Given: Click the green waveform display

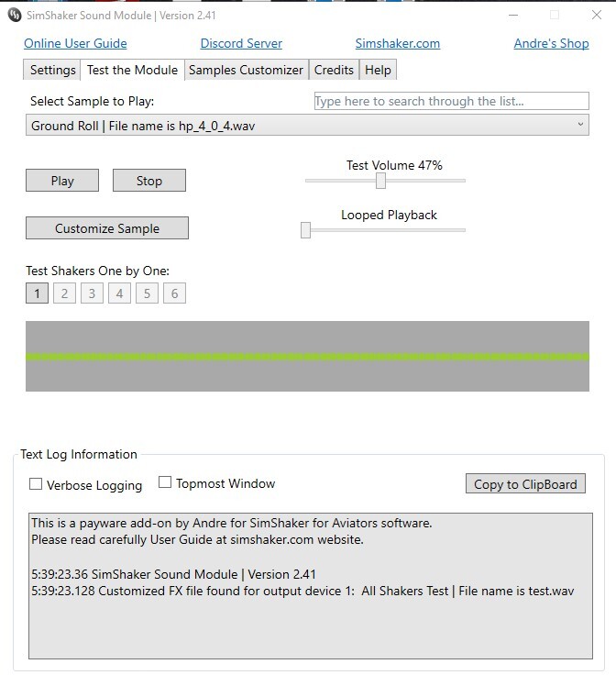Looking at the screenshot, I should pyautogui.click(x=307, y=356).
